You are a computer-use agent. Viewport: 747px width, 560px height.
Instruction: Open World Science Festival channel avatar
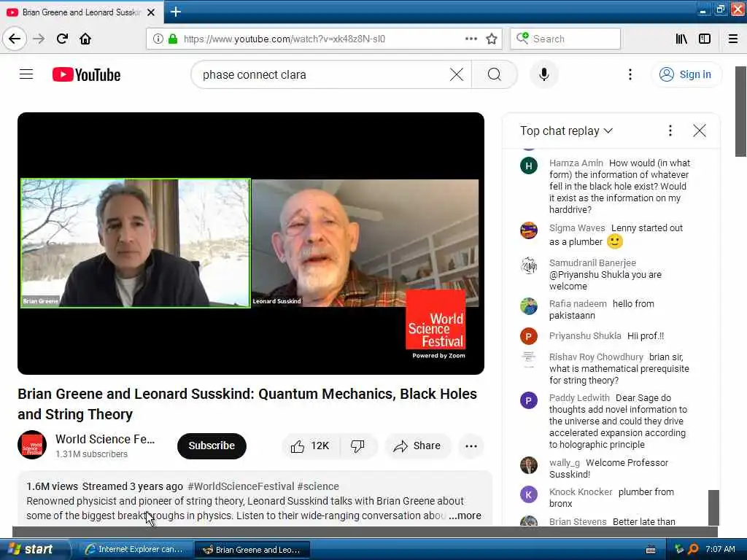[32, 446]
